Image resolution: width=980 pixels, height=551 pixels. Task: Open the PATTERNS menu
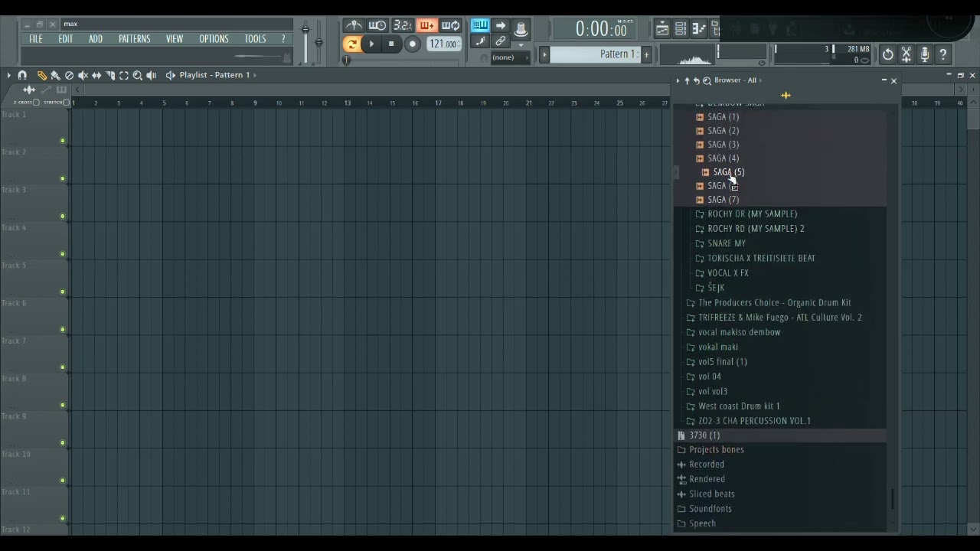pos(134,39)
